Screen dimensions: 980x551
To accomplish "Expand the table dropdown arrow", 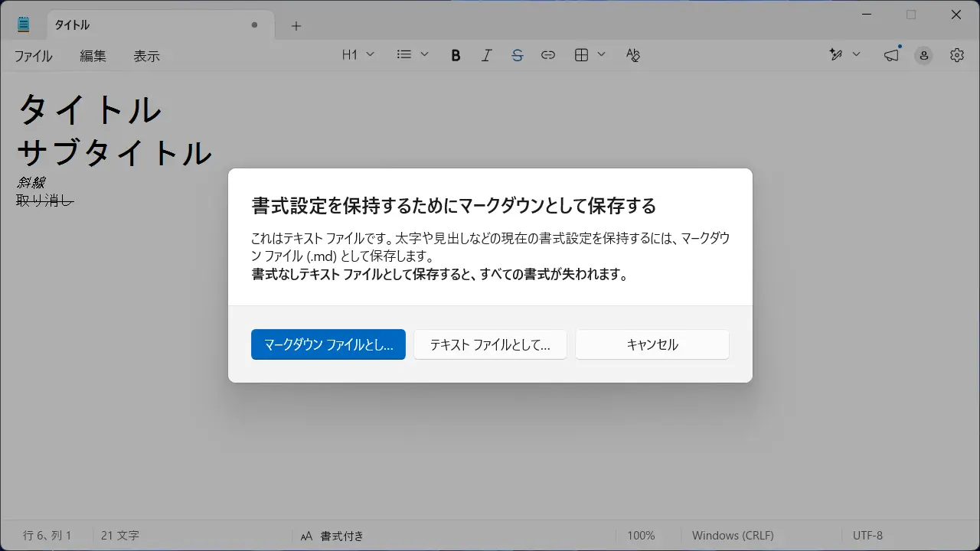I will tap(602, 55).
